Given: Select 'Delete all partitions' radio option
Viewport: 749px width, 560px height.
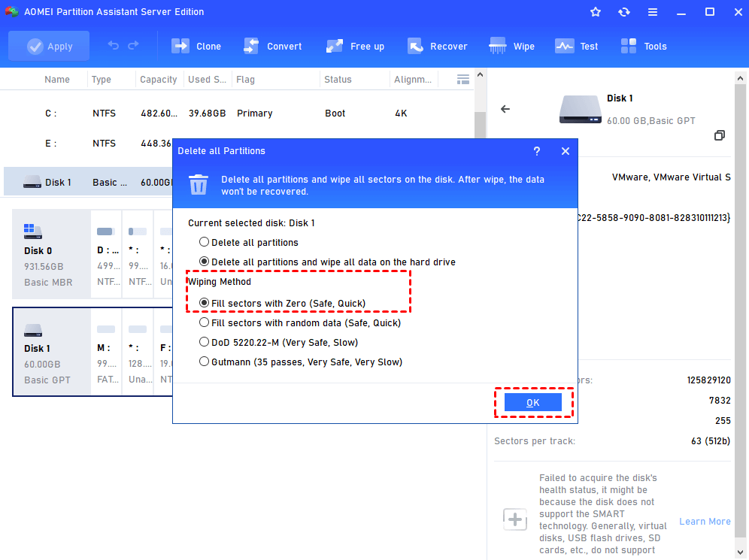Looking at the screenshot, I should 248,243.
